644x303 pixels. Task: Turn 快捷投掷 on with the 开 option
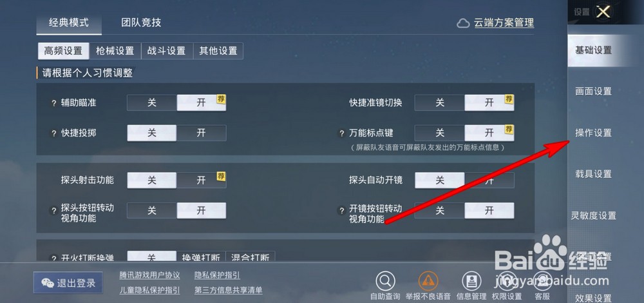(x=201, y=133)
